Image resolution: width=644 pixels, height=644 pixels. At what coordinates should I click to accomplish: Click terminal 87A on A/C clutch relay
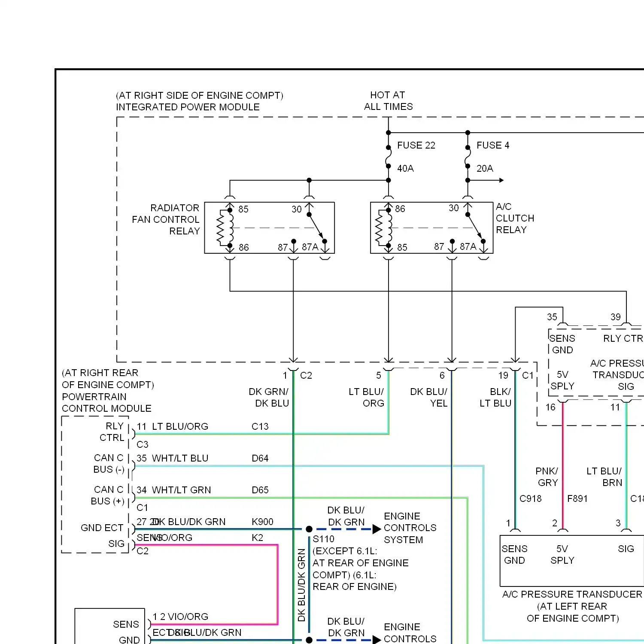pyautogui.click(x=468, y=246)
